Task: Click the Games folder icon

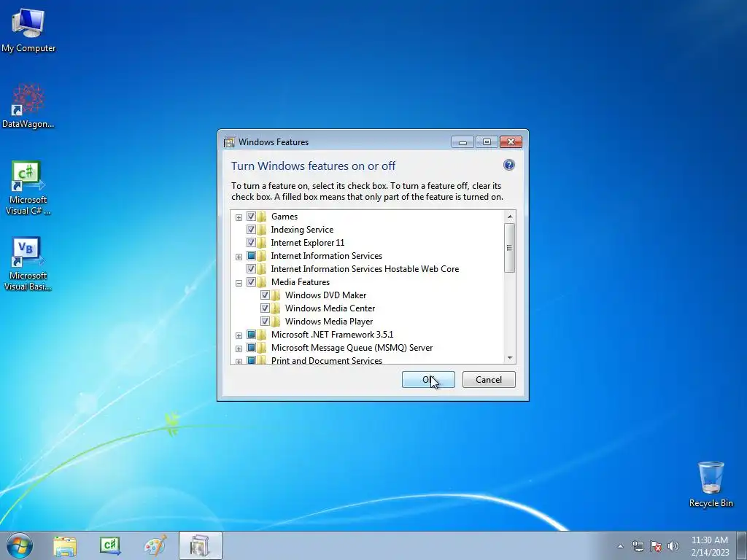Action: (262, 217)
